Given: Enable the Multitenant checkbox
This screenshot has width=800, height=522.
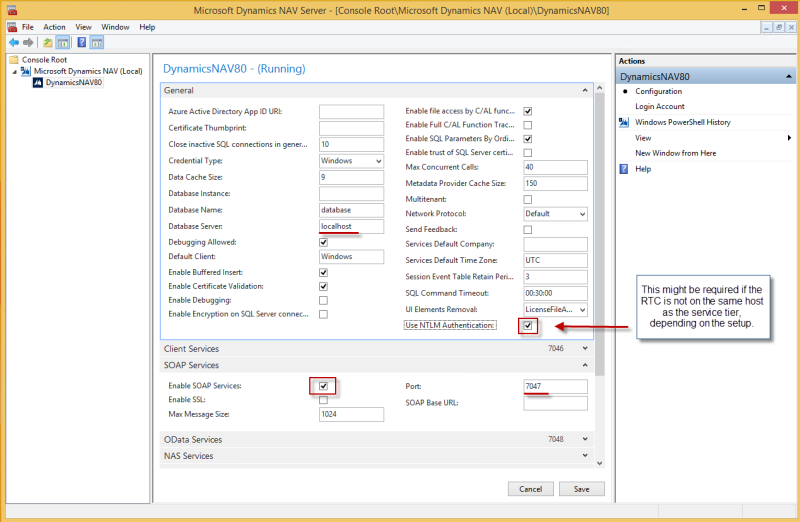Looking at the screenshot, I should tap(528, 199).
